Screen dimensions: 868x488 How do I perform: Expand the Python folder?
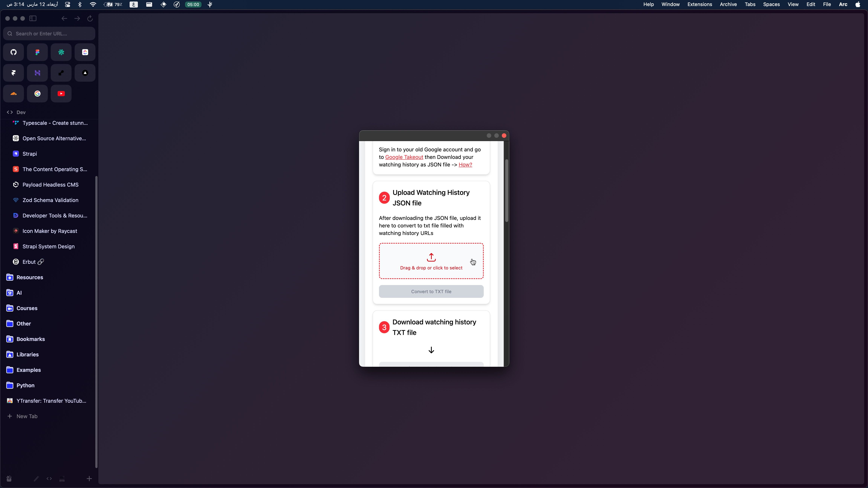[25, 385]
